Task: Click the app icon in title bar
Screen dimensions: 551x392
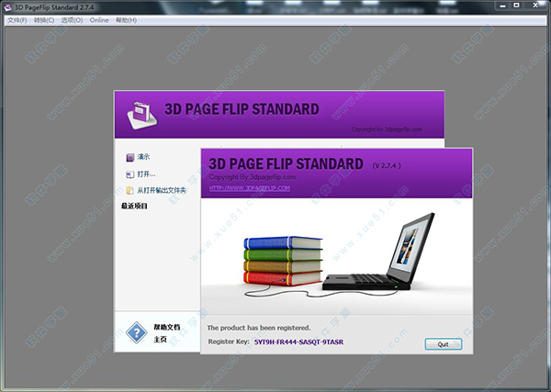Action: 7,7
